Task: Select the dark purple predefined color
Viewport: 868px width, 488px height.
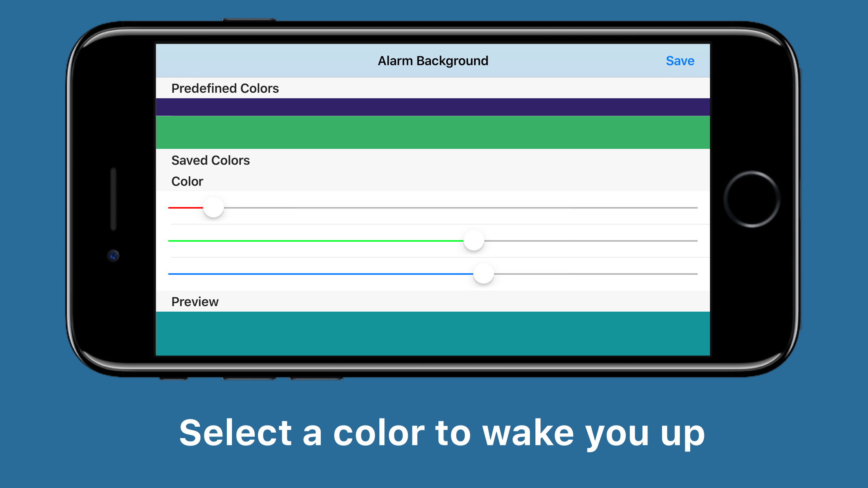Action: (x=432, y=106)
